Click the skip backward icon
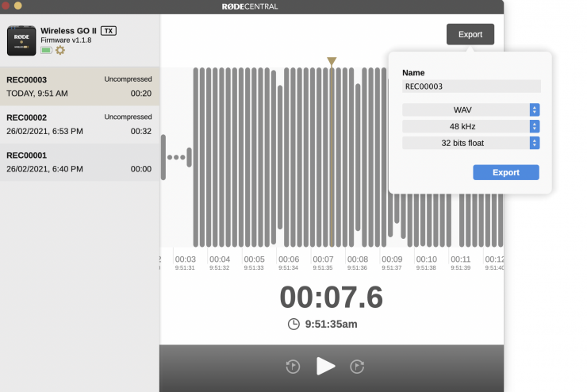This screenshot has width=587, height=392. pos(293,366)
